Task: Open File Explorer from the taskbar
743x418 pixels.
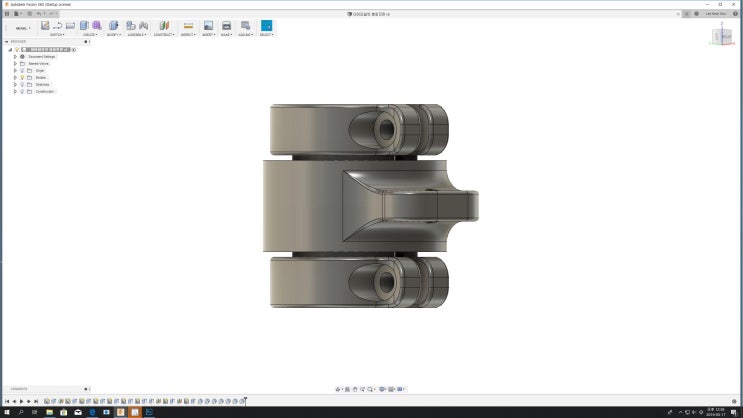Action: pyautogui.click(x=49, y=412)
